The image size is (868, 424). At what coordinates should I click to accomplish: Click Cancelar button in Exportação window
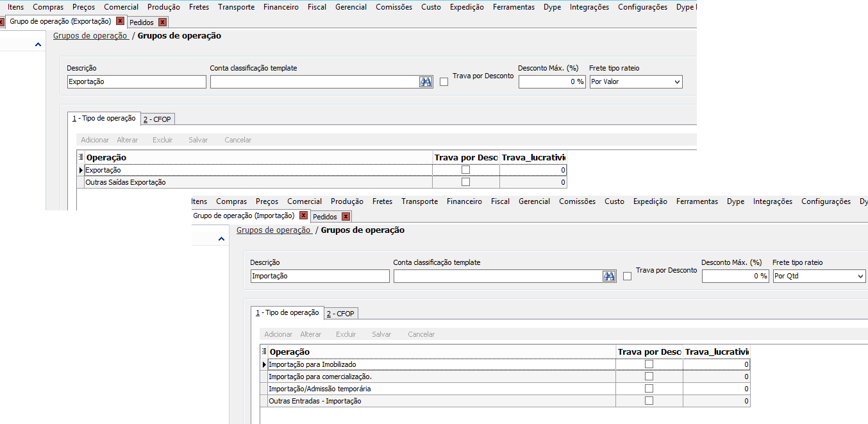(x=238, y=140)
